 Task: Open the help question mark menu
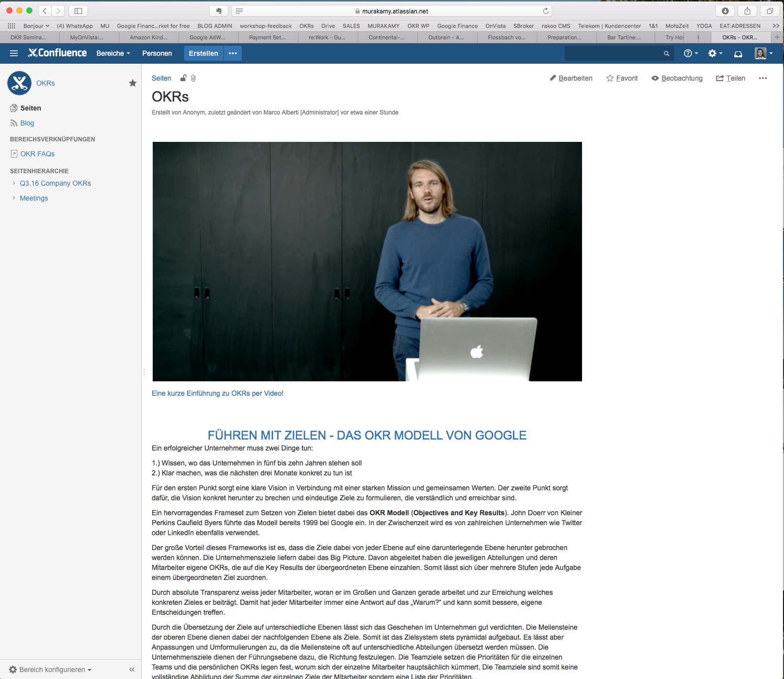point(691,53)
